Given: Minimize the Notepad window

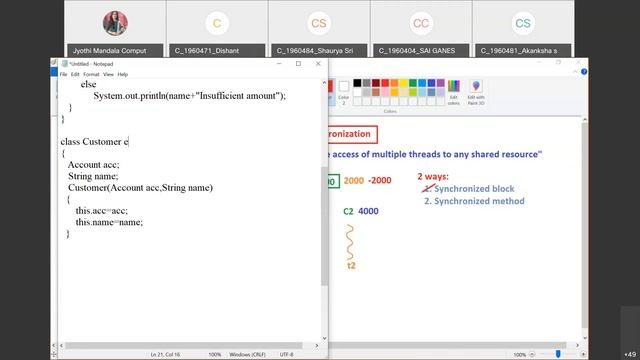Looking at the screenshot, I should [279, 64].
